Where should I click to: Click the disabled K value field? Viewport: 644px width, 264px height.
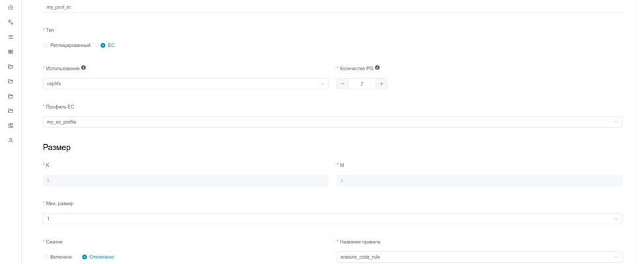(x=186, y=181)
